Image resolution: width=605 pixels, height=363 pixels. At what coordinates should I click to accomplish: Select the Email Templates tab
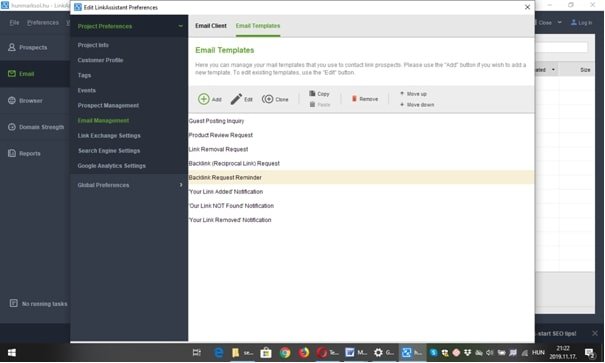point(258,26)
